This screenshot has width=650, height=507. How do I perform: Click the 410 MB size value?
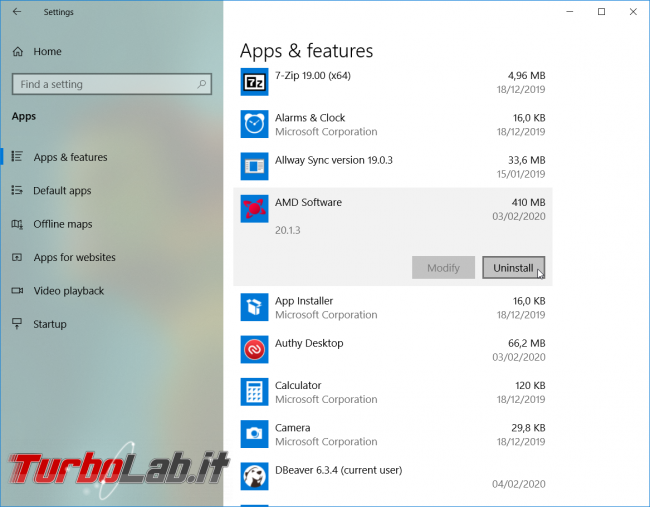(x=529, y=202)
